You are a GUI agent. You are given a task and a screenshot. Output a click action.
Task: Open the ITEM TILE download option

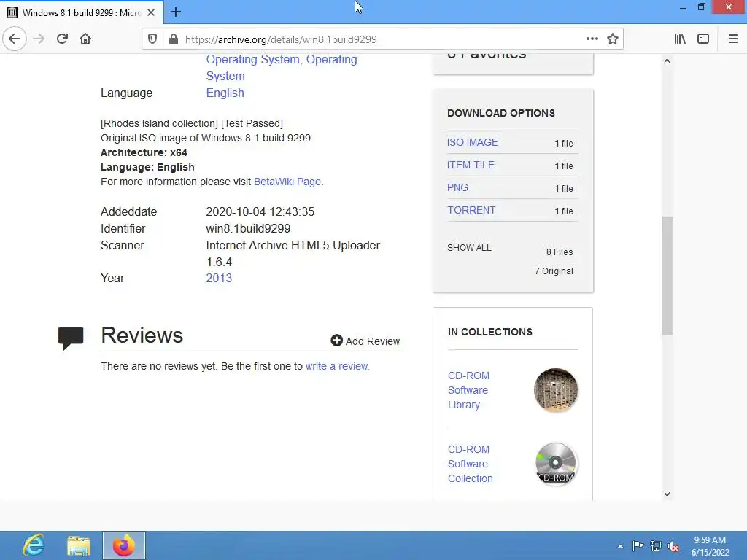tap(471, 166)
